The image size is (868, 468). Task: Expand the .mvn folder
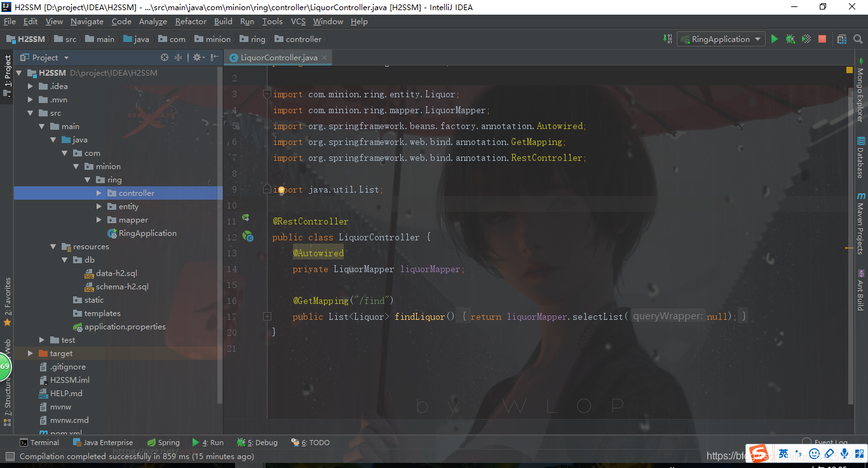click(31, 100)
